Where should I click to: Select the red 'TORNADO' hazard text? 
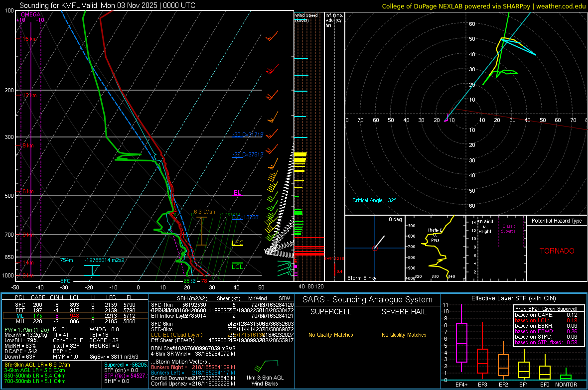pos(557,251)
